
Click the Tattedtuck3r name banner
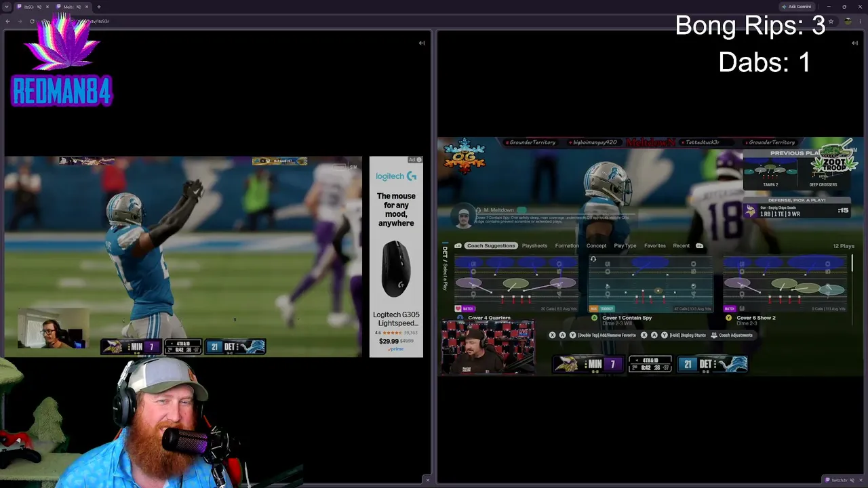(703, 142)
